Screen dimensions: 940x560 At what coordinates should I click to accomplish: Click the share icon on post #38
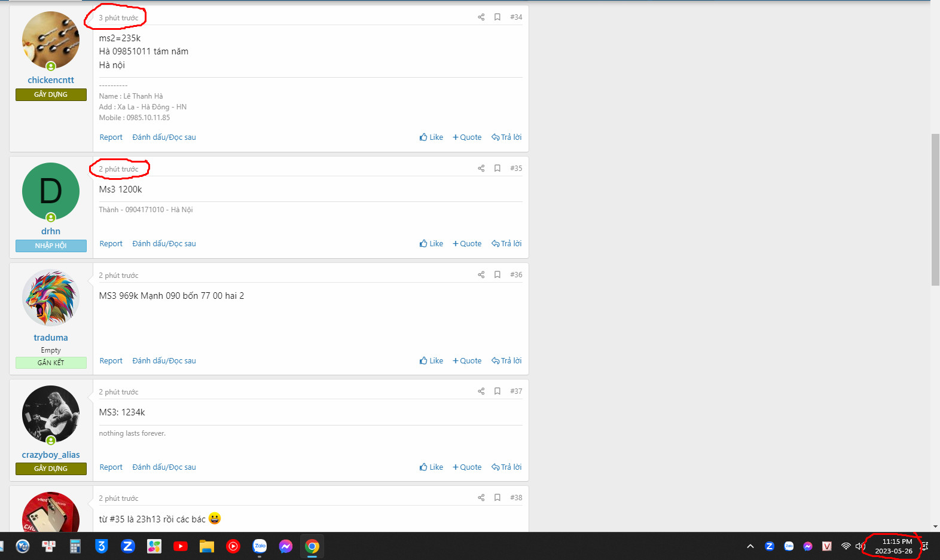481,498
